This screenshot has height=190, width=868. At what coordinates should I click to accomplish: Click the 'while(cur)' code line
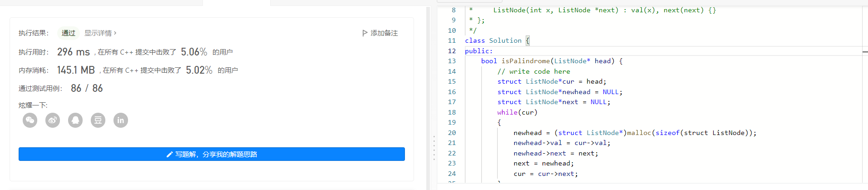(518, 112)
